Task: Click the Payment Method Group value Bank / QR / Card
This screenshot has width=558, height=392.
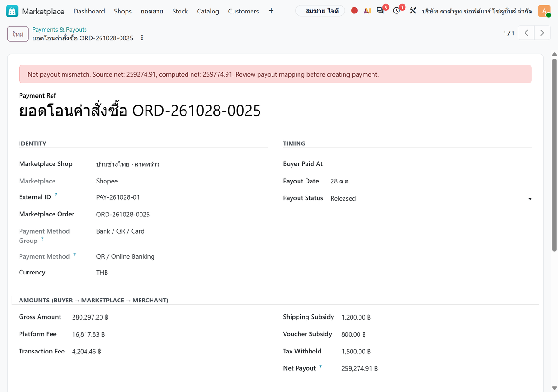Action: coord(120,231)
